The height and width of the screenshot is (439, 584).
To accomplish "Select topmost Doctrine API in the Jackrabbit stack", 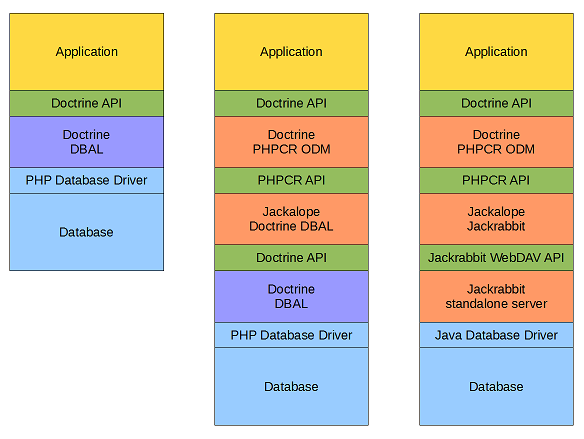I will (x=496, y=103).
